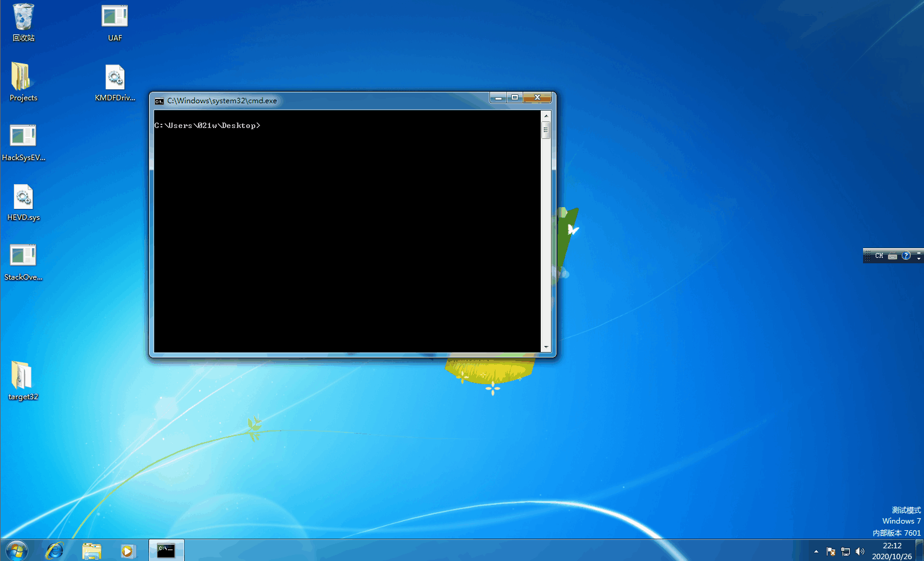This screenshot has height=561, width=924.
Task: Open Windows Explorer from the taskbar
Action: [92, 551]
